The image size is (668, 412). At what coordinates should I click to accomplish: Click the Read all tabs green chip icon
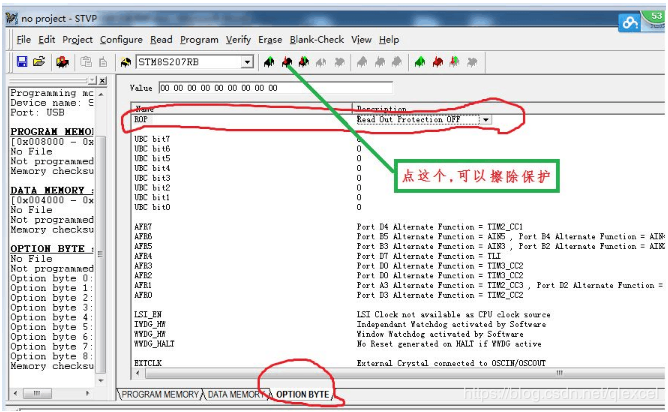pos(420,62)
